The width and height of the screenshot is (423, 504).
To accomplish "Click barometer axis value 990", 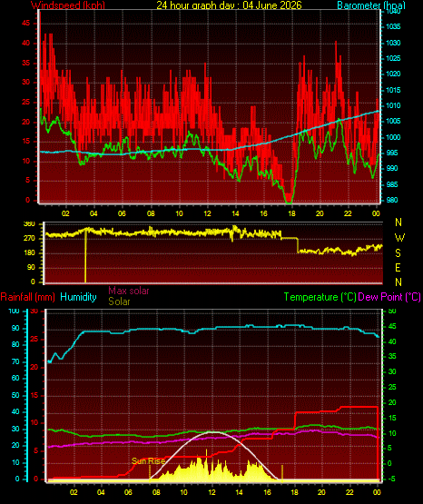I will [x=391, y=168].
